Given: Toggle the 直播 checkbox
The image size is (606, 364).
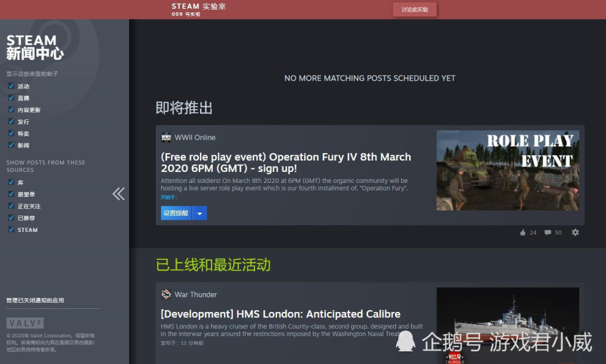Looking at the screenshot, I should point(11,98).
